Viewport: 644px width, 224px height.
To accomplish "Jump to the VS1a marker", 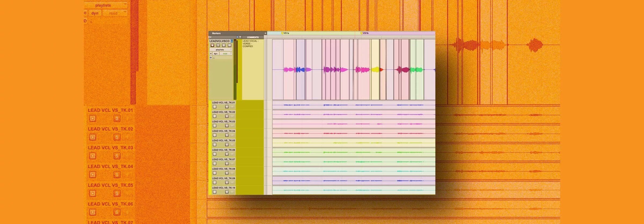I will click(285, 33).
